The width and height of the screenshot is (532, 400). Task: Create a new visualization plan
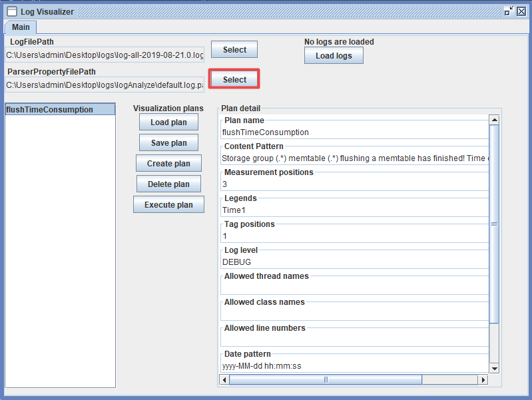pyautogui.click(x=168, y=164)
